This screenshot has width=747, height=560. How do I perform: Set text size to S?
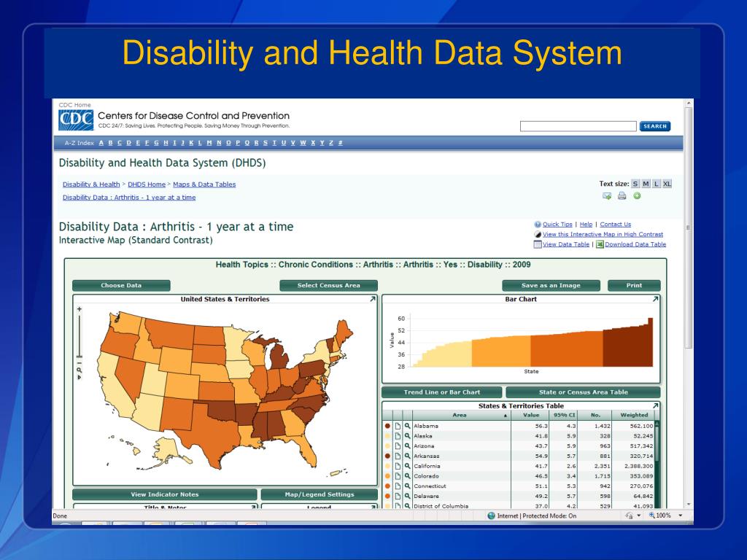click(x=635, y=184)
